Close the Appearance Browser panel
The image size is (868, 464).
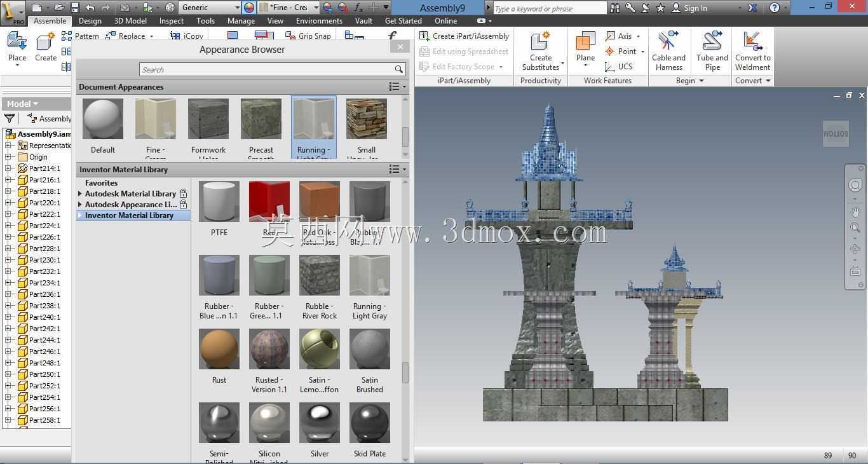400,46
